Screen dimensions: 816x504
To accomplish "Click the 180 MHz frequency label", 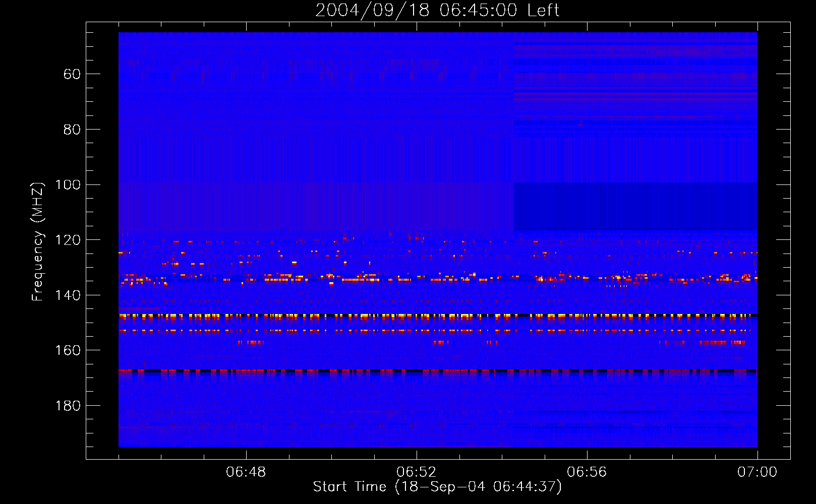I will tap(68, 406).
